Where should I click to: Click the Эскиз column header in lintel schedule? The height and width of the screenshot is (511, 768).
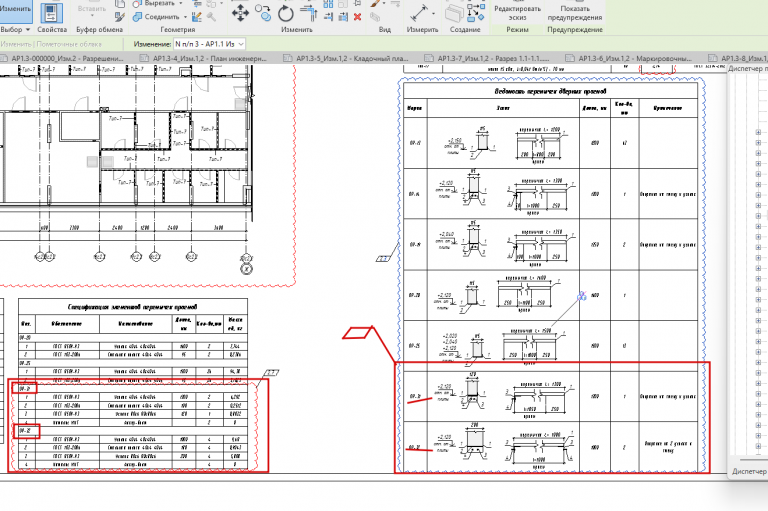pyautogui.click(x=503, y=108)
